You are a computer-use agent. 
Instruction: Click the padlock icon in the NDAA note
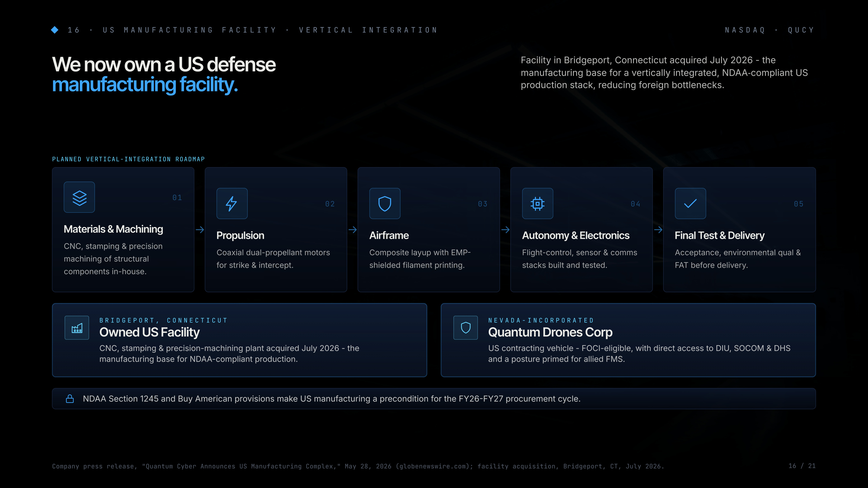coord(70,399)
